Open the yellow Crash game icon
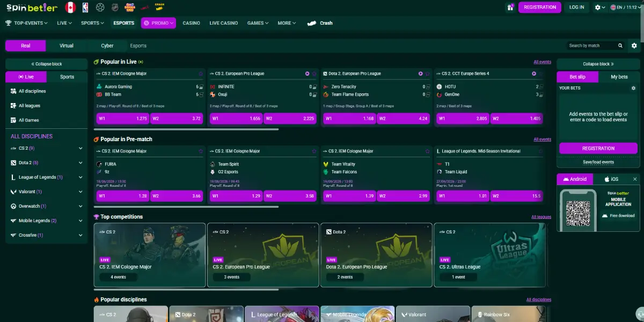Screen dimensions: 644x322 159,7
